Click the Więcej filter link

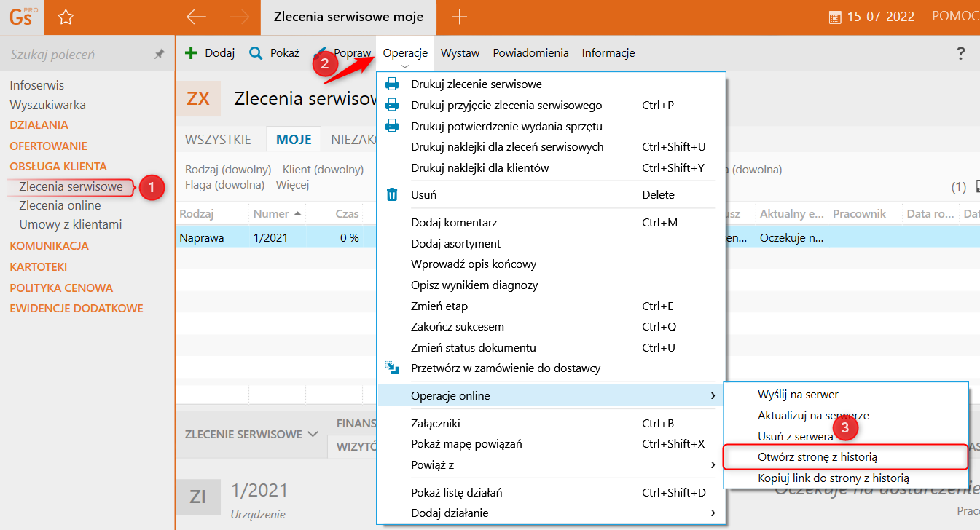coord(292,185)
